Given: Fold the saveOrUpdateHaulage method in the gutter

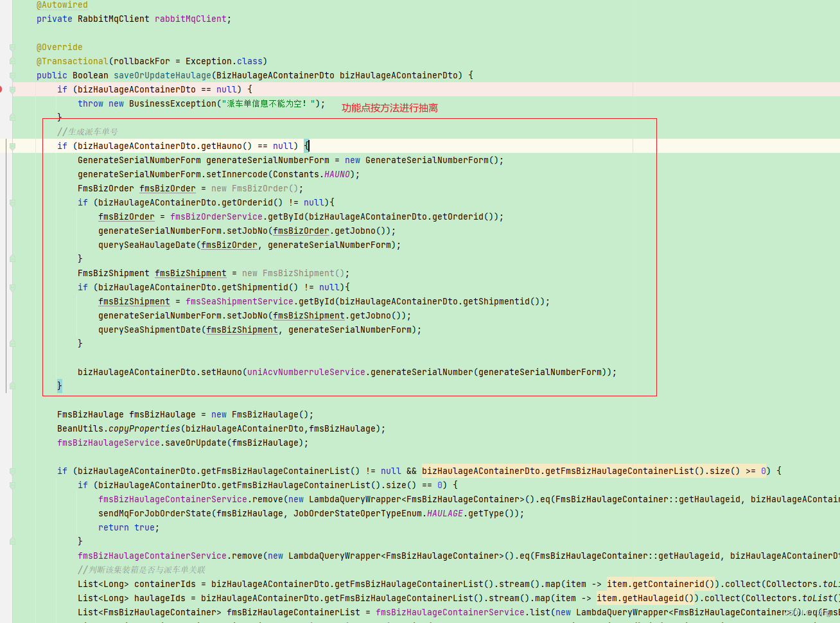Looking at the screenshot, I should click(12, 75).
